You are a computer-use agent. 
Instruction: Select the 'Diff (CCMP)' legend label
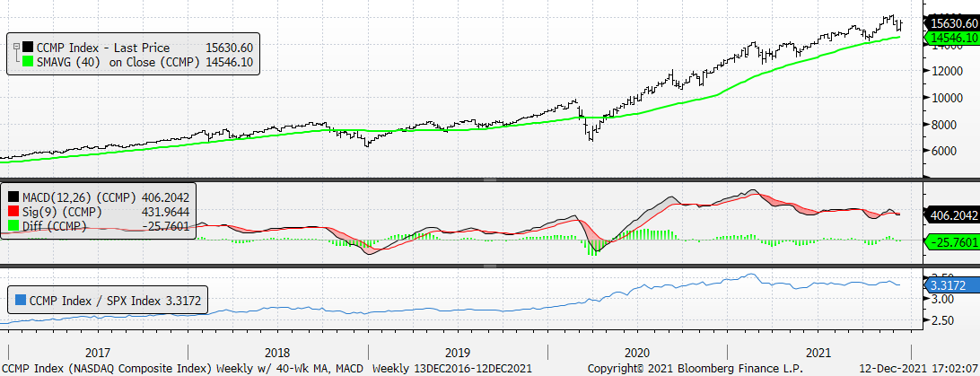coord(54,225)
